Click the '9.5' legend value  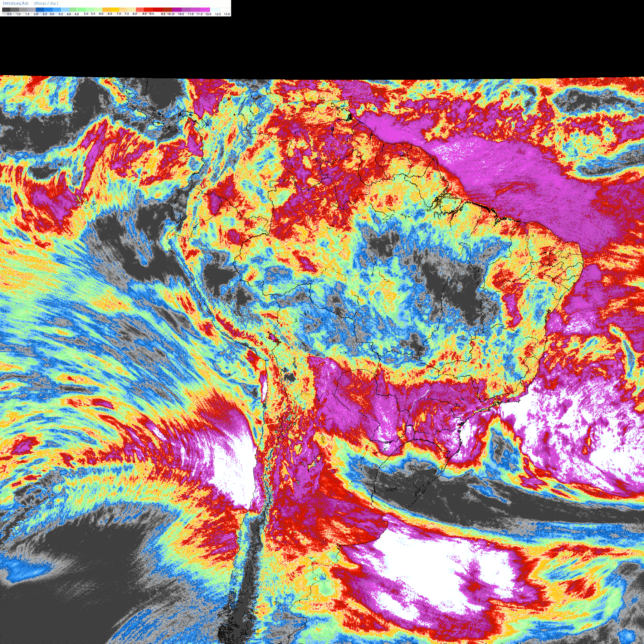pyautogui.click(x=163, y=14)
